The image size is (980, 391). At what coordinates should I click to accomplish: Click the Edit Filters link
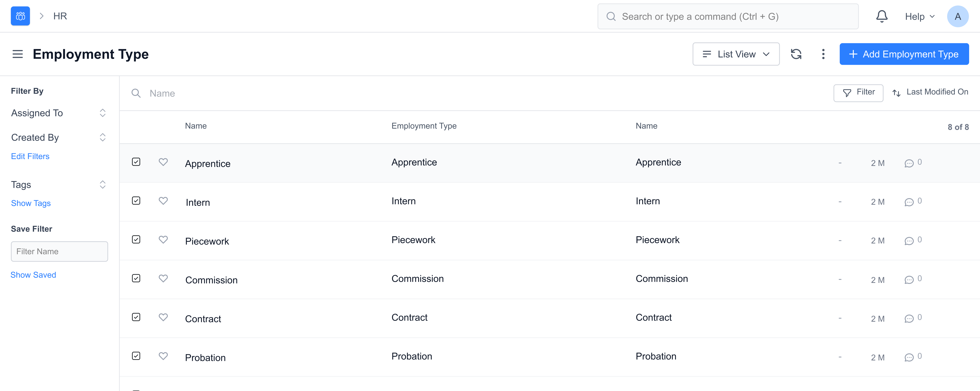(x=30, y=157)
